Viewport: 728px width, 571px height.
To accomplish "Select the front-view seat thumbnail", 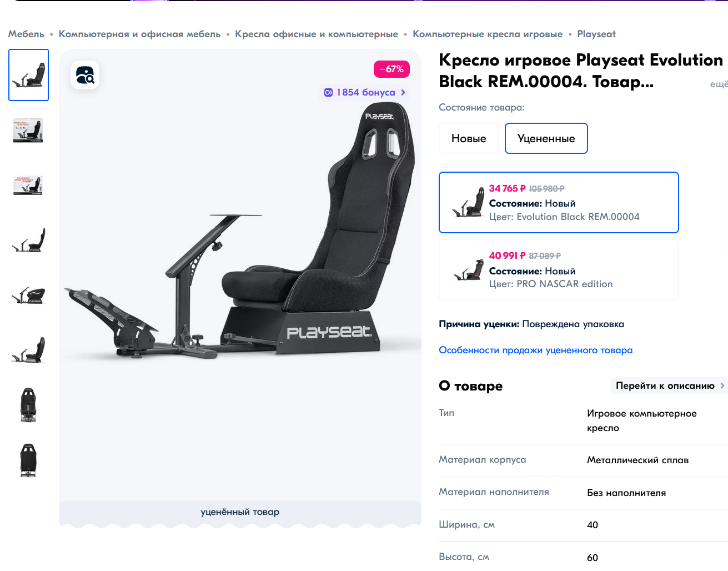I will tap(28, 405).
